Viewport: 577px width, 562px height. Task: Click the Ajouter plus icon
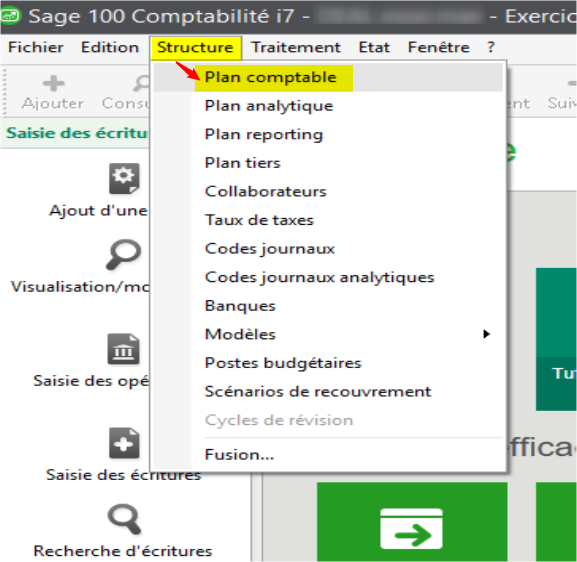click(53, 83)
